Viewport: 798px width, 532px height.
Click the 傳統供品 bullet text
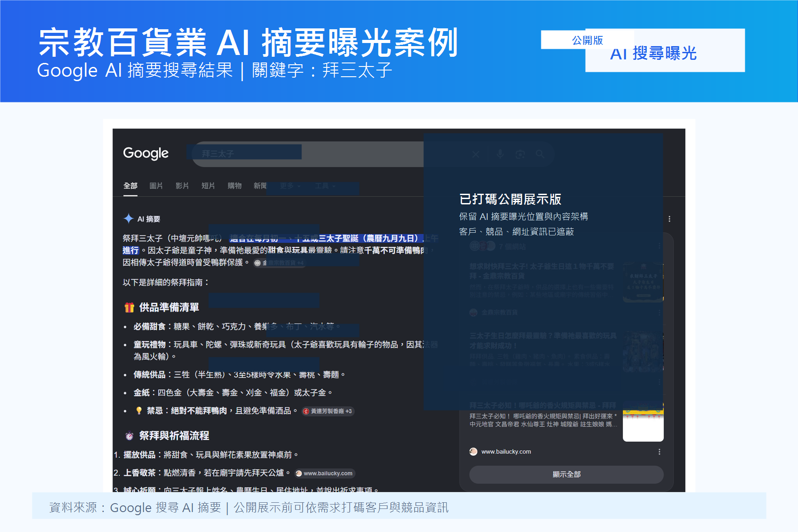point(239,375)
